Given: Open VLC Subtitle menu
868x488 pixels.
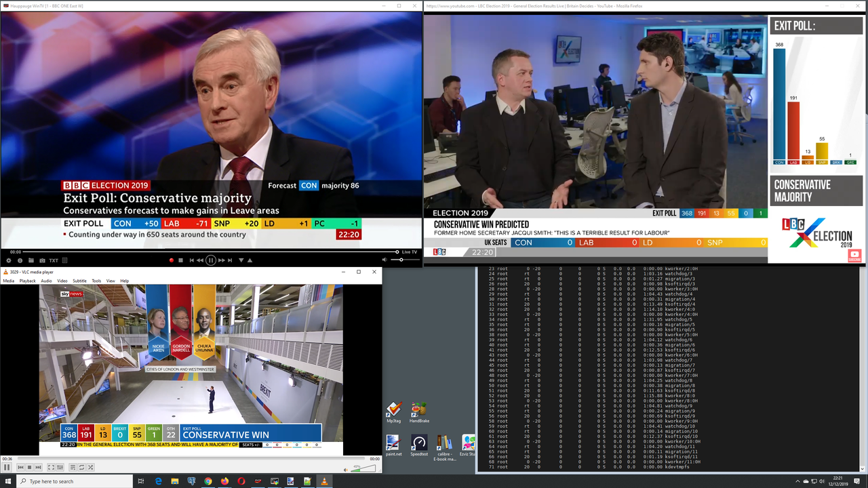Looking at the screenshot, I should 79,281.
